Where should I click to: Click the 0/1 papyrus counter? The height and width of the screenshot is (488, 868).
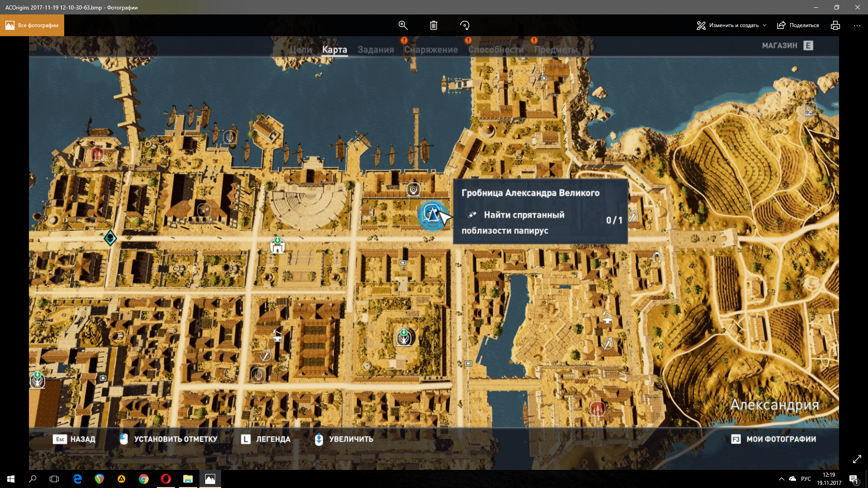coord(614,221)
